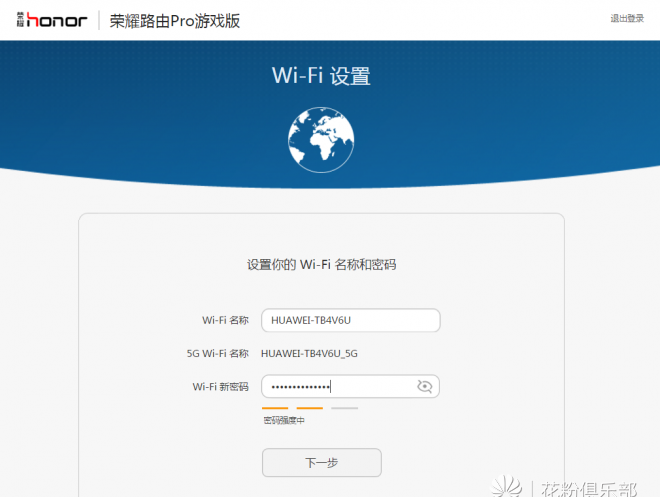The height and width of the screenshot is (497, 660).
Task: Click the Wi-Fi 设置 heading
Action: (x=321, y=76)
